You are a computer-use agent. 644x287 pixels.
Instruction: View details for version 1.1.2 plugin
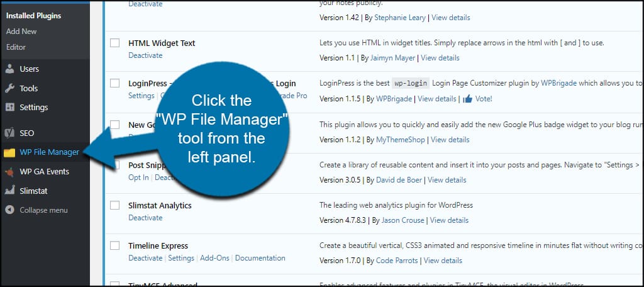(450, 139)
